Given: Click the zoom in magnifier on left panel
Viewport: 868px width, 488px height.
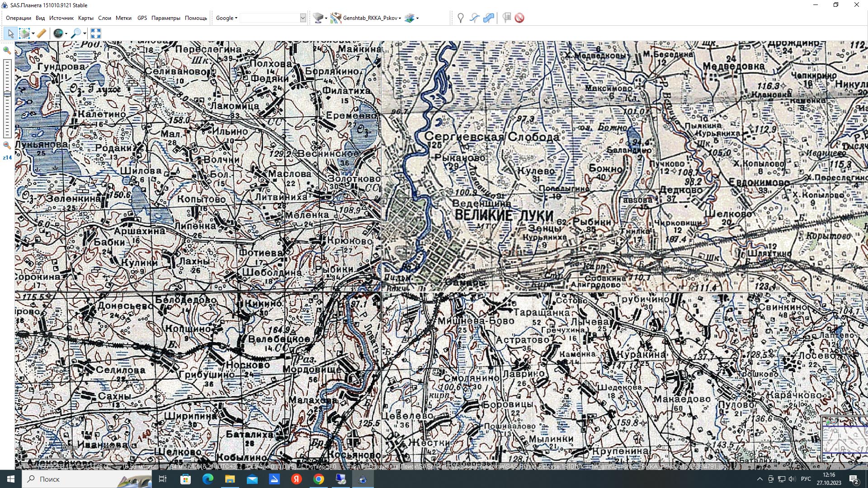Looking at the screenshot, I should click(7, 50).
